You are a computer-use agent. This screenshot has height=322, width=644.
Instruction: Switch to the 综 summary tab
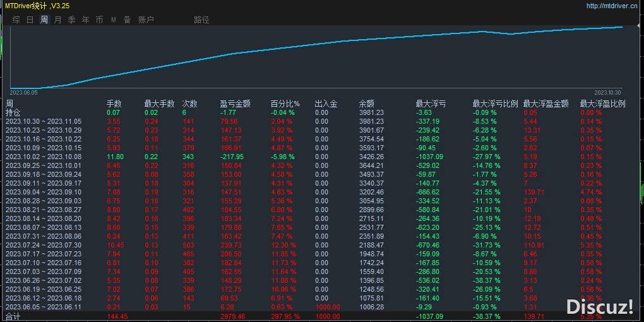[16, 20]
